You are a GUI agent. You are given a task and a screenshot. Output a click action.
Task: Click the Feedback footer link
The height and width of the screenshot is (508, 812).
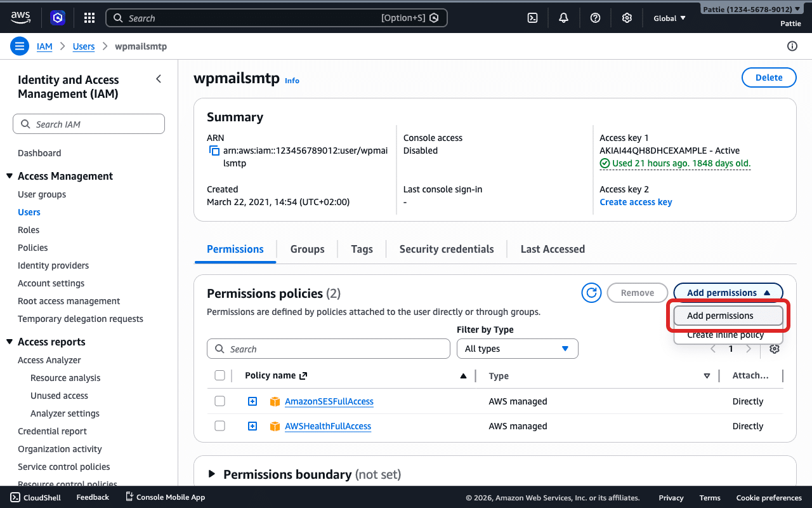pyautogui.click(x=93, y=497)
